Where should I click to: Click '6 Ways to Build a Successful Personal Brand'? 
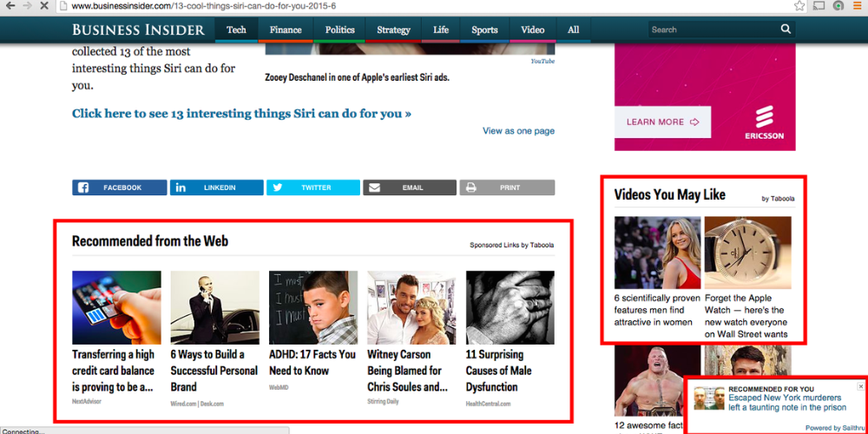(214, 371)
